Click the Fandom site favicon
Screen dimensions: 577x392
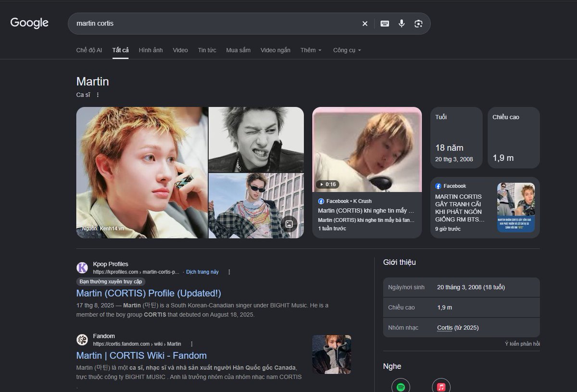point(82,340)
